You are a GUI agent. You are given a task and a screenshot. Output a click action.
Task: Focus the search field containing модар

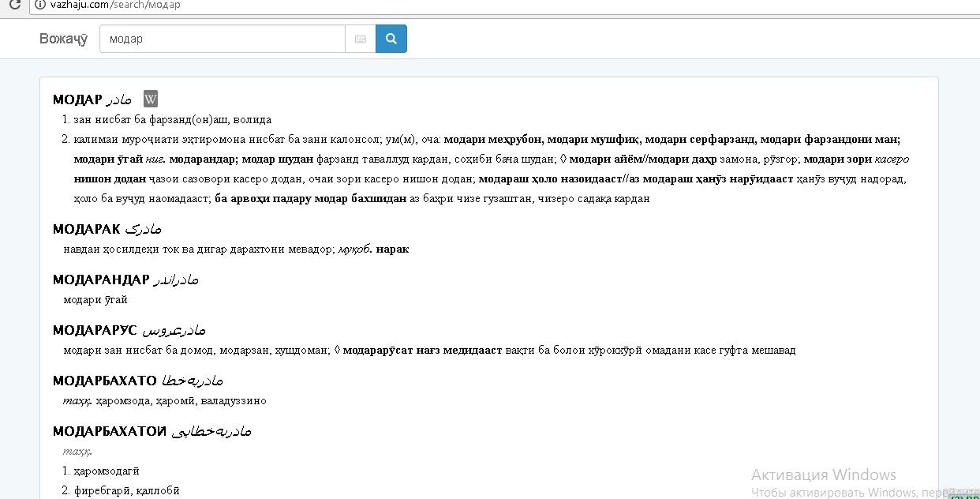coord(222,39)
